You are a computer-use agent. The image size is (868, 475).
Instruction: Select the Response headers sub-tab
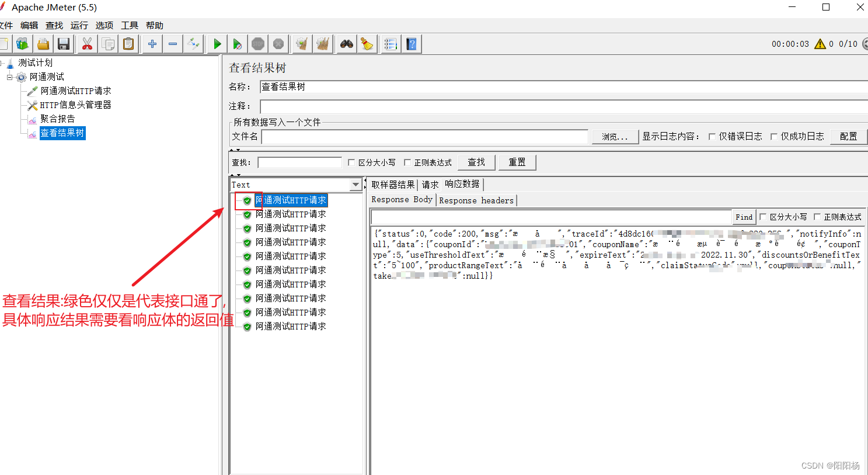pos(476,200)
